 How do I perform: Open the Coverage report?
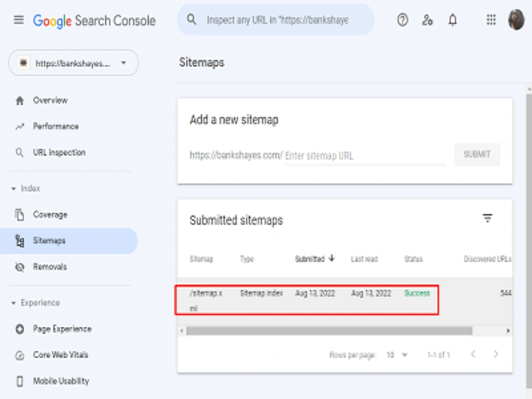click(x=50, y=215)
